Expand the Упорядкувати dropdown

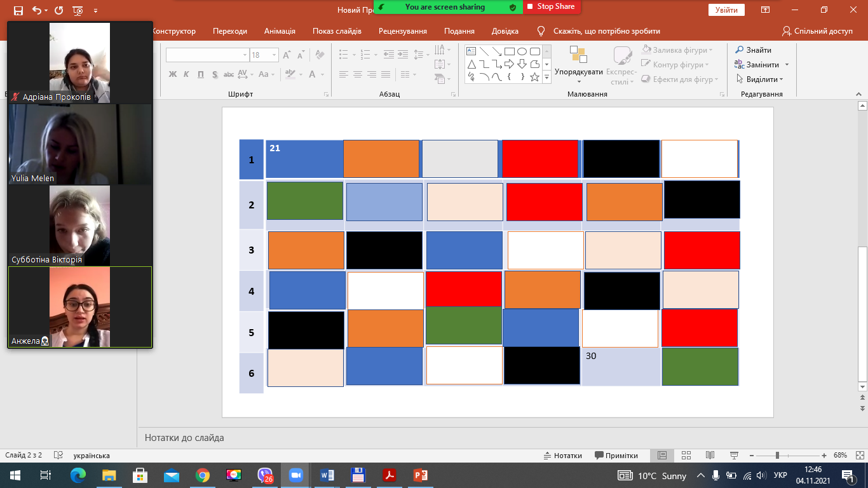578,72
